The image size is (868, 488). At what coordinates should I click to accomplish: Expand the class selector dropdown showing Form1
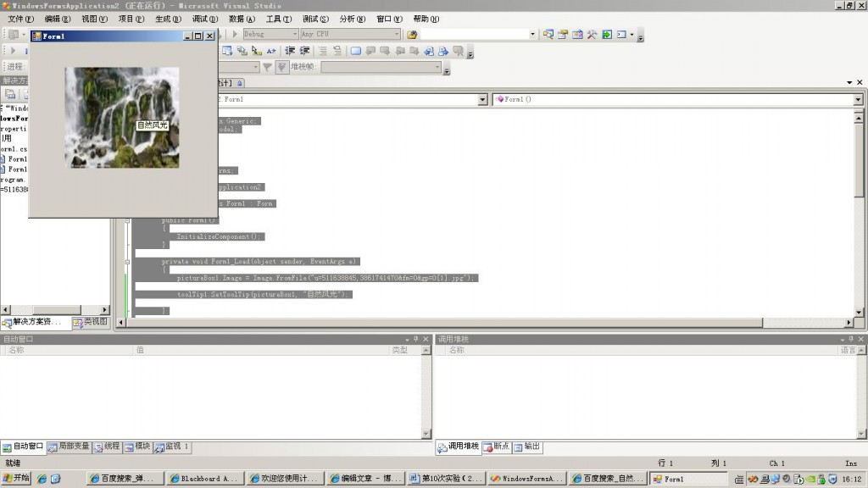click(482, 100)
